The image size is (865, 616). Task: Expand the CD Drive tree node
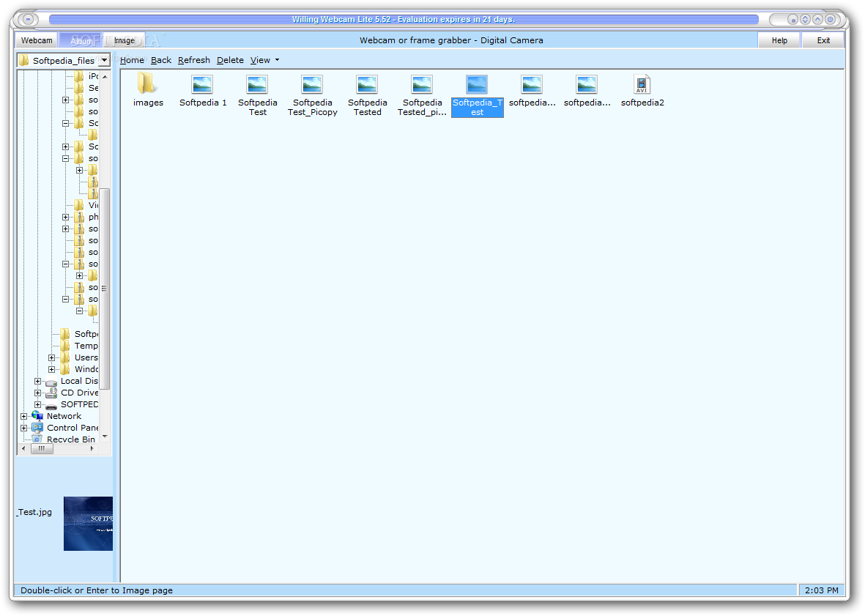pos(37,393)
